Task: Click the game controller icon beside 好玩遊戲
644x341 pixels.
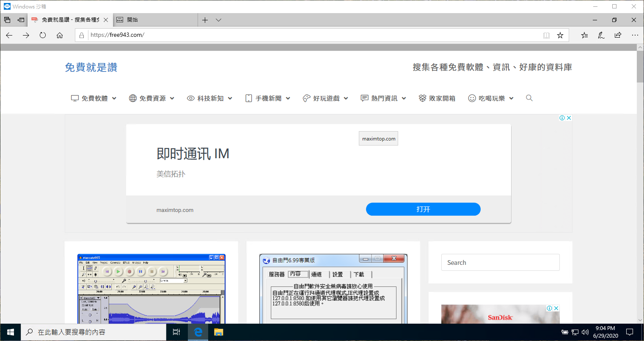Action: (x=306, y=98)
